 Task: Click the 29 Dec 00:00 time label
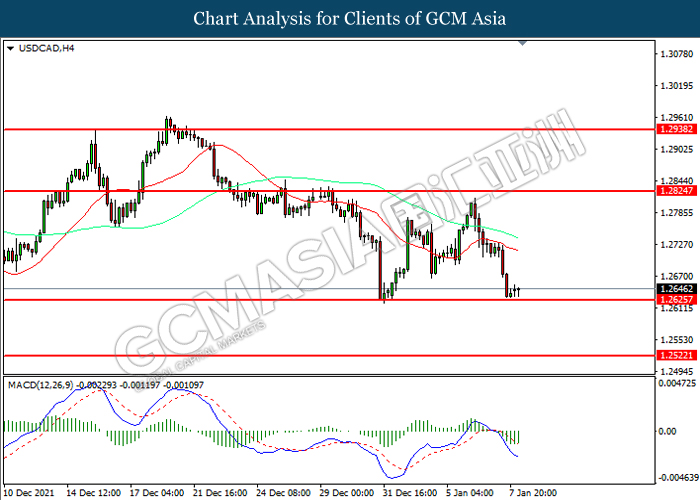point(347,493)
